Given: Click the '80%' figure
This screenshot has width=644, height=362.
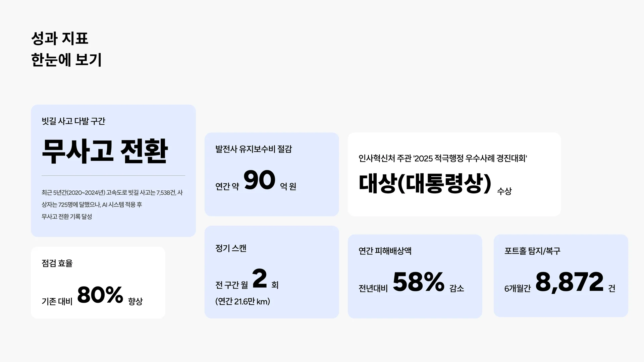Looking at the screenshot, I should coord(100,295).
